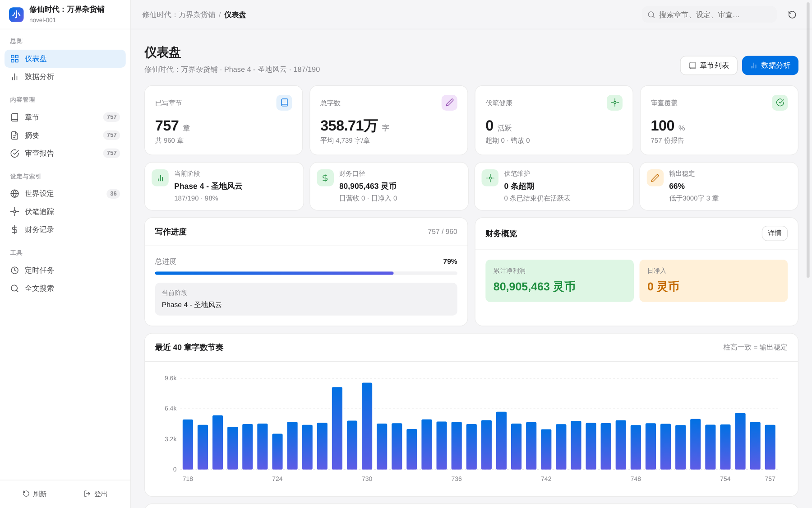
Task: Click the 数据分析 chart icon in sidebar
Action: pyautogui.click(x=14, y=77)
